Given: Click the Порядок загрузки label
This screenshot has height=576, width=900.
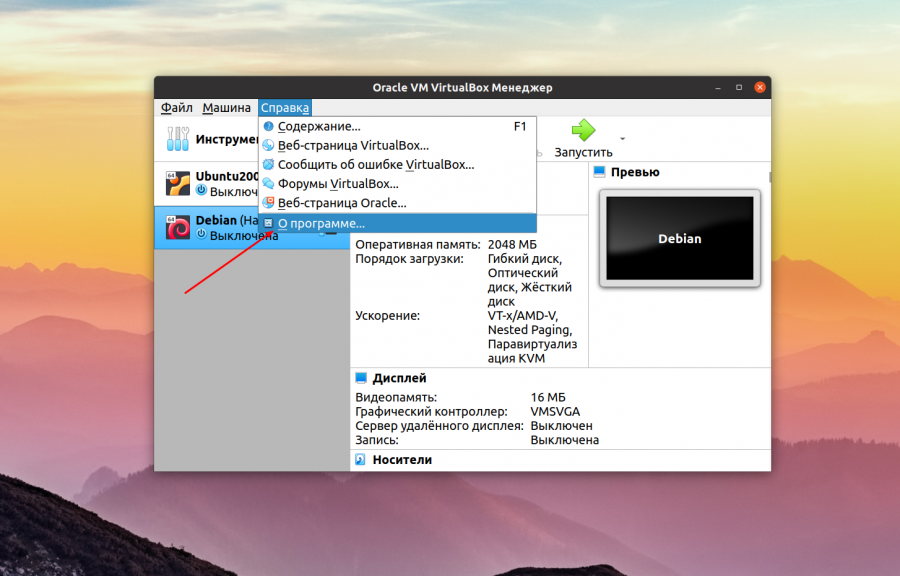Looking at the screenshot, I should tap(409, 259).
